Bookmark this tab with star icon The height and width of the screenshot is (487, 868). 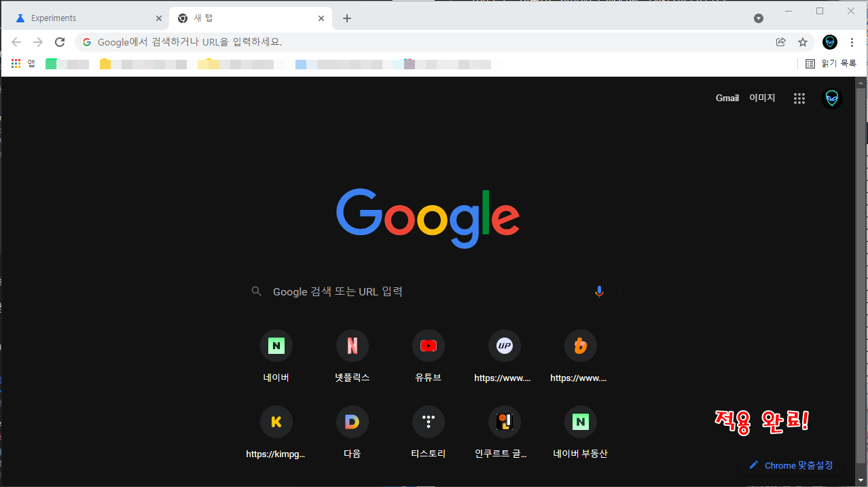pos(803,42)
